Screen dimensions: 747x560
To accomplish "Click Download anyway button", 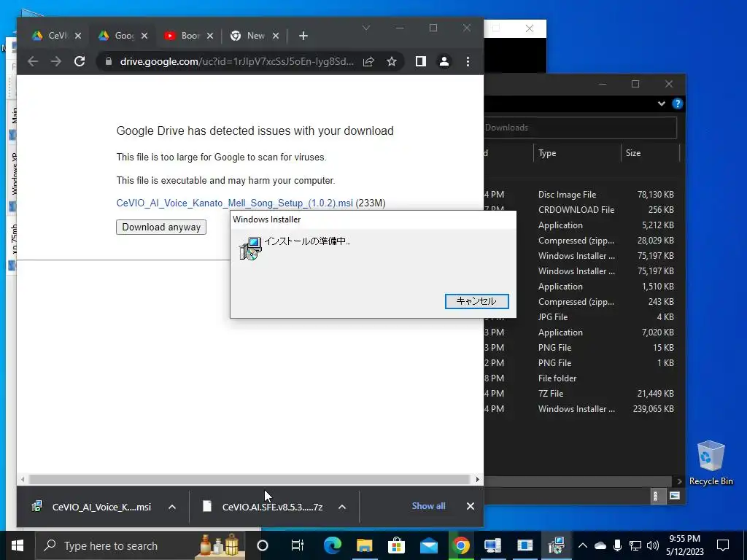I will pyautogui.click(x=161, y=227).
